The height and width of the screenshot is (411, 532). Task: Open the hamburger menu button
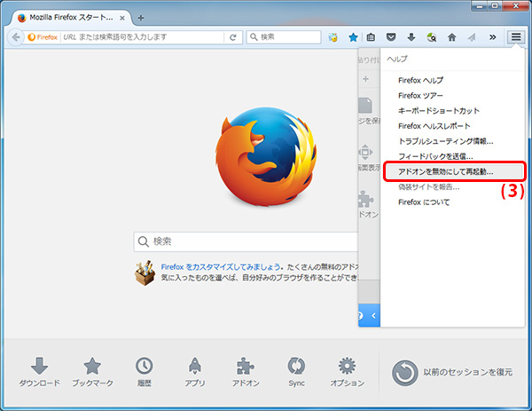516,37
